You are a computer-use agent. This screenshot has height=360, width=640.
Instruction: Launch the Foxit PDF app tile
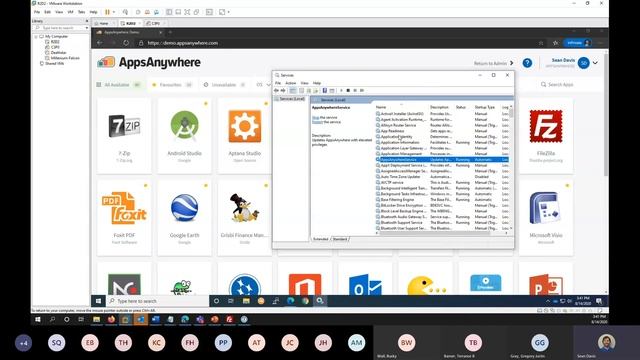point(124,218)
